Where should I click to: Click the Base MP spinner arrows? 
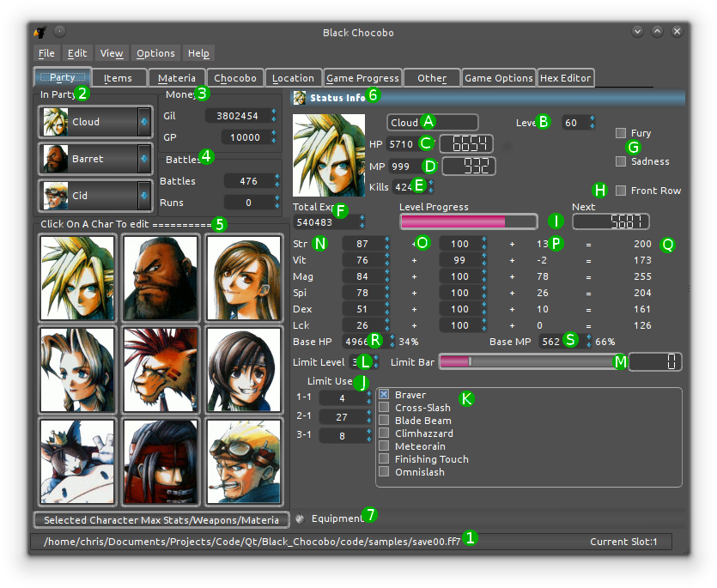(589, 342)
